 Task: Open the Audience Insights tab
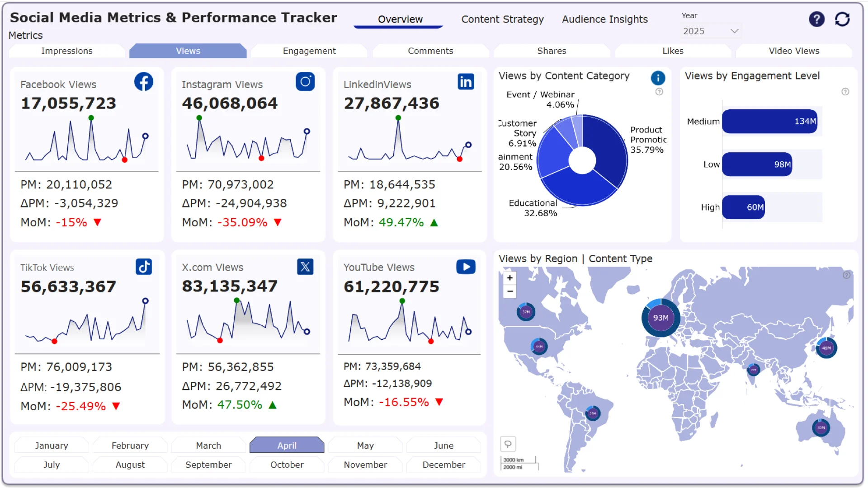coord(604,19)
